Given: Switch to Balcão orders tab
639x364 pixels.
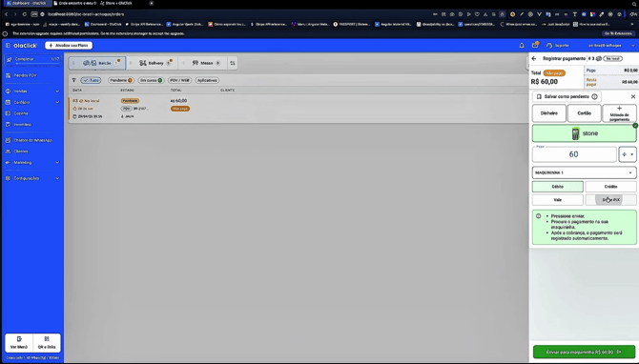Looking at the screenshot, I should click(97, 63).
